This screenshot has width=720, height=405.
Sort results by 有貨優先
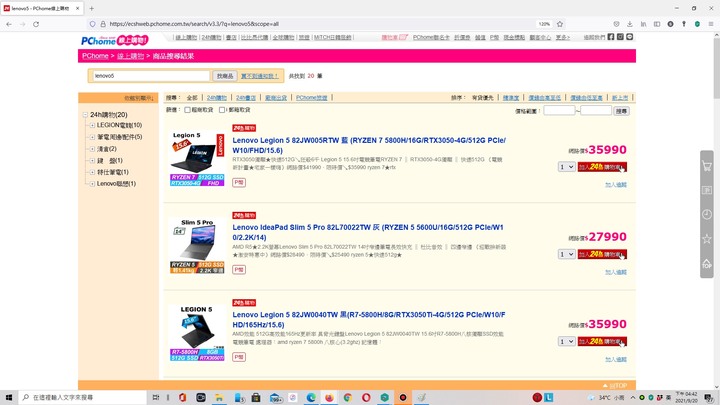tap(483, 98)
